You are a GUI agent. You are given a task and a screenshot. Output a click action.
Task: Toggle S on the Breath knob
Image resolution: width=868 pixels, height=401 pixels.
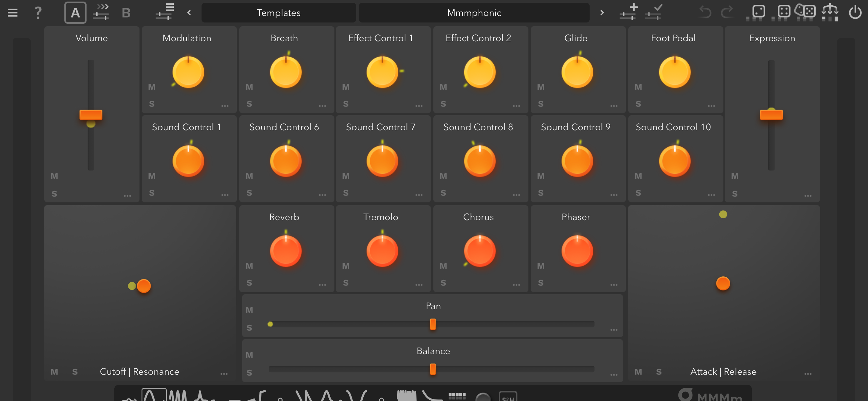pos(249,104)
